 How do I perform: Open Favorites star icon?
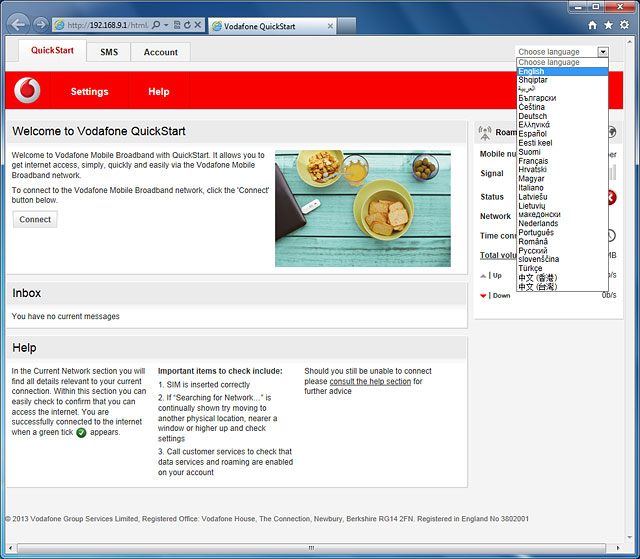[609, 25]
